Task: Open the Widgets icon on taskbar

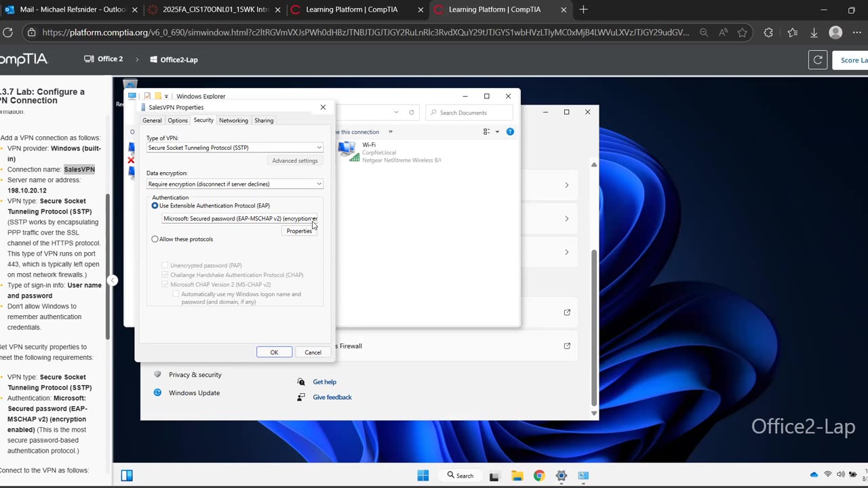Action: (x=127, y=475)
